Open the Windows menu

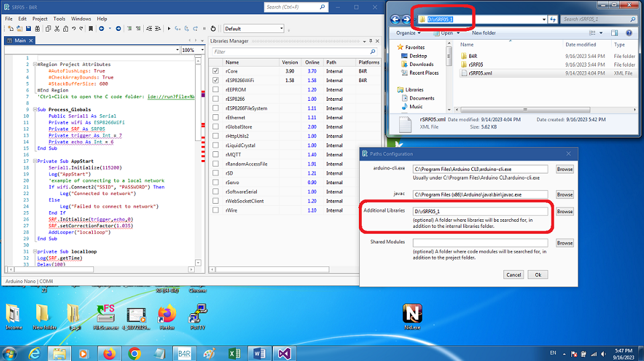[x=81, y=19]
